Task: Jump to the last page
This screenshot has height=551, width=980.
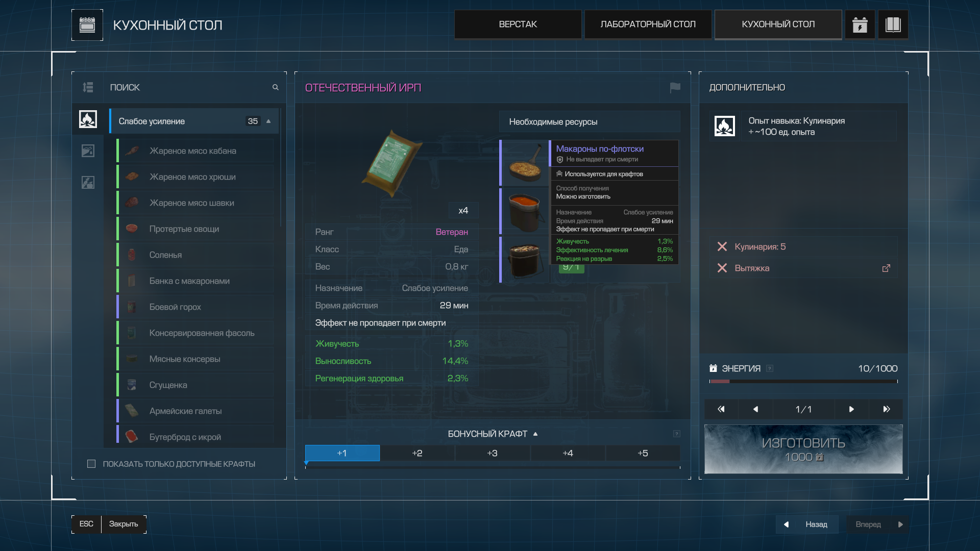Action: (886, 409)
